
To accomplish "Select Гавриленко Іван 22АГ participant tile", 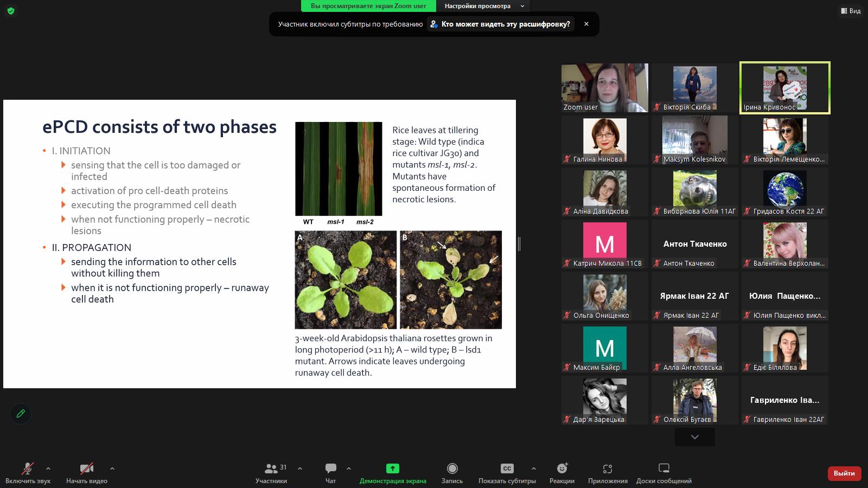I will 785,400.
